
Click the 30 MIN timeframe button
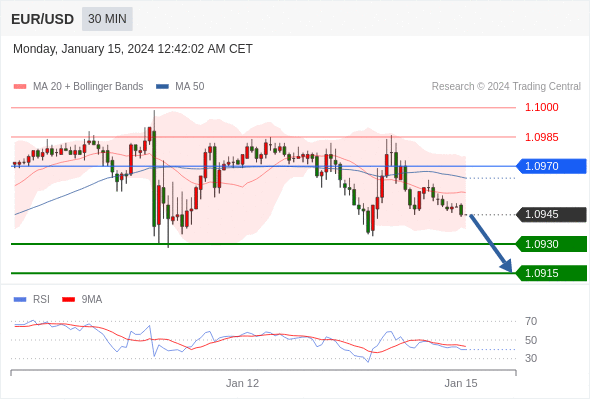tap(107, 19)
